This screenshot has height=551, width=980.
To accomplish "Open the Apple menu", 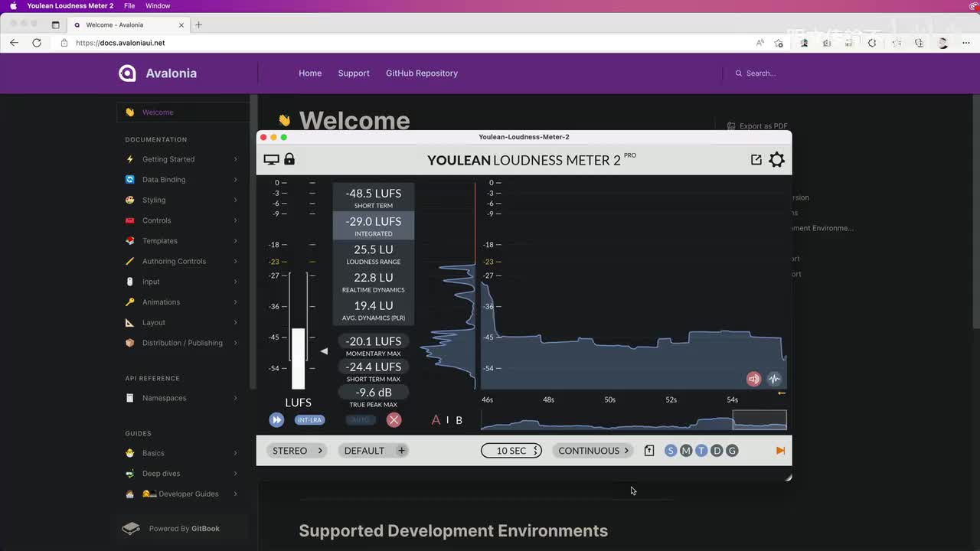I will click(x=13, y=5).
